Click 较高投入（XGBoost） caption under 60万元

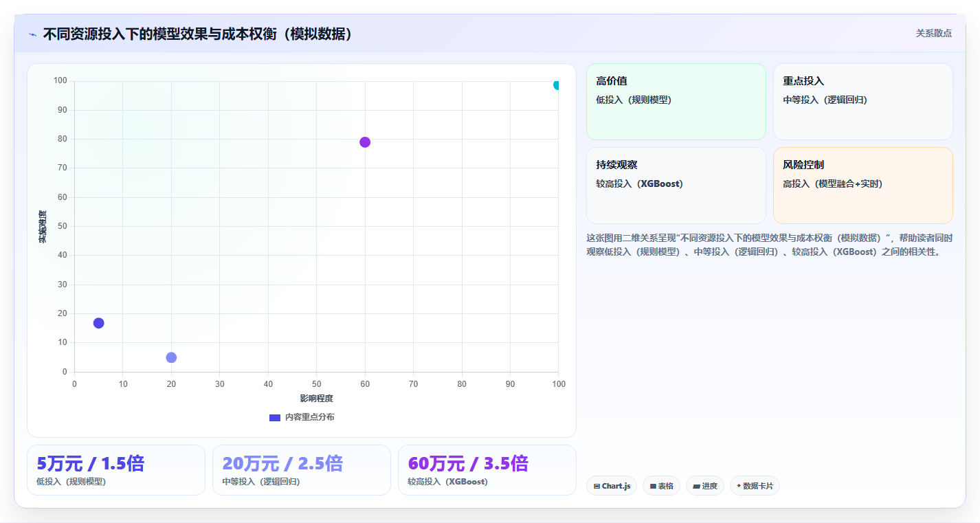(447, 482)
